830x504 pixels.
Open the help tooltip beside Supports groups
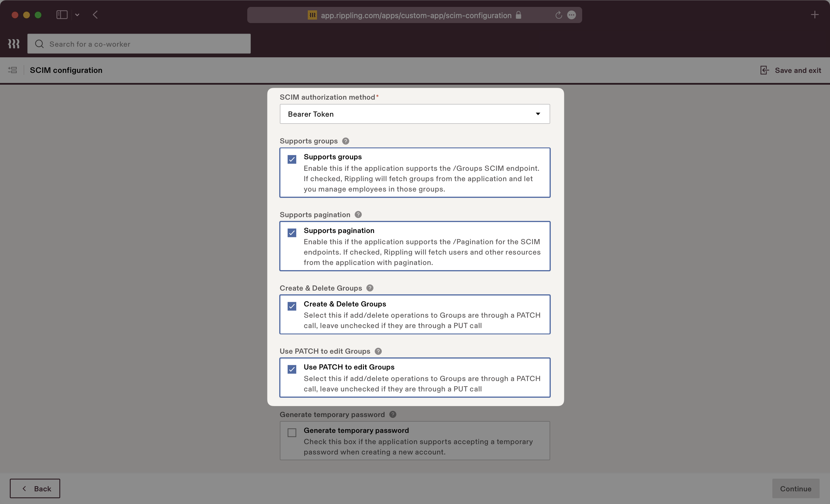point(345,141)
